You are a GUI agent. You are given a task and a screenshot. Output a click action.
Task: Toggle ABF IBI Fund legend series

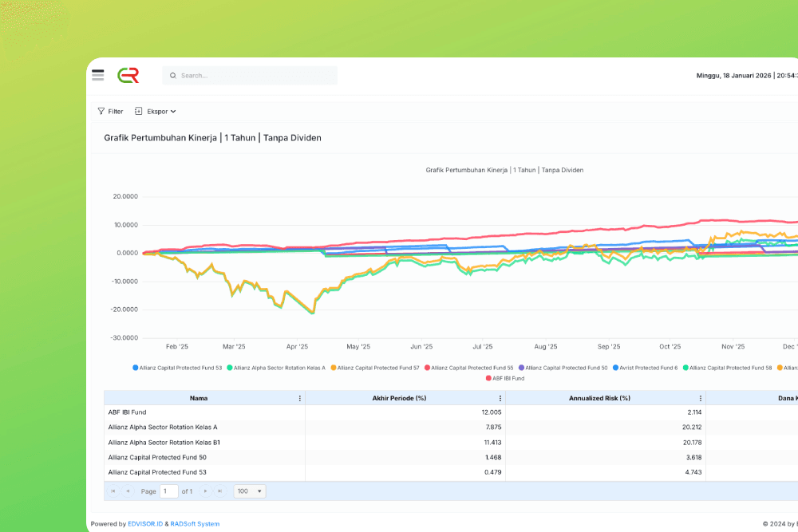coord(504,378)
